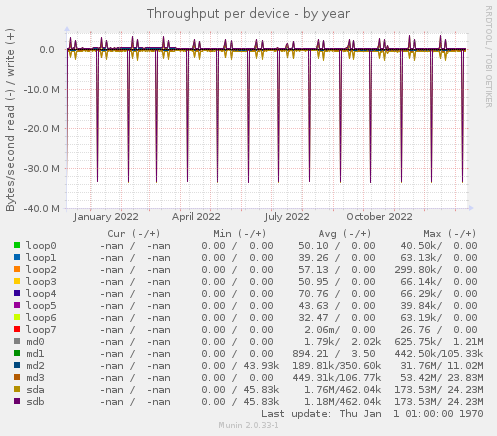The height and width of the screenshot is (436, 497).
Task: Select the loop4 legend label
Action: (41, 294)
